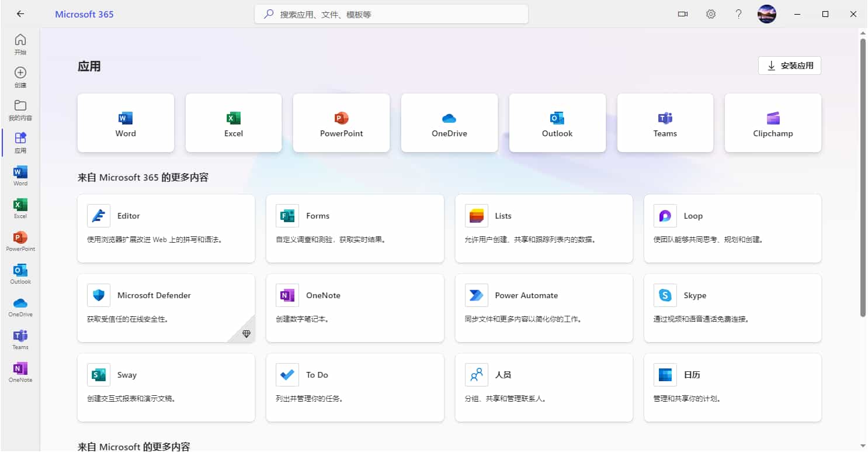868x452 pixels.
Task: Click the Editor description text
Action: 156,240
